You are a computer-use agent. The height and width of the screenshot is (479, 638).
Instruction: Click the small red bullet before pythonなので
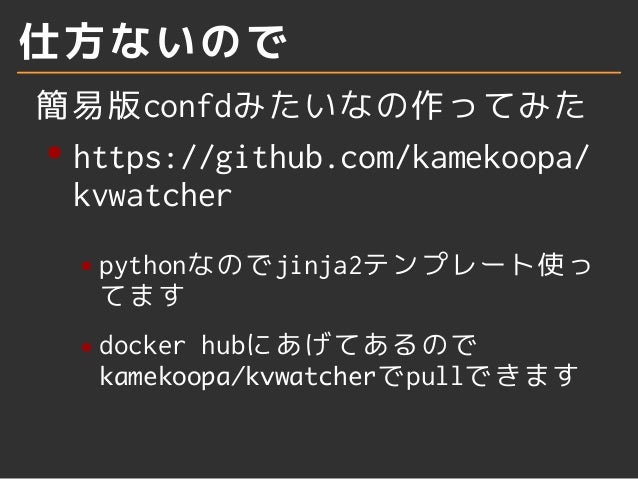pos(86,266)
